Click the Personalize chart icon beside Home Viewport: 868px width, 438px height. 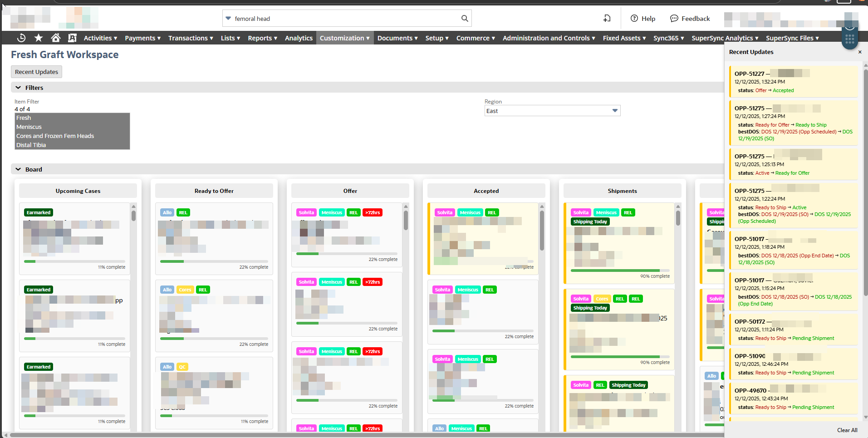click(x=72, y=38)
